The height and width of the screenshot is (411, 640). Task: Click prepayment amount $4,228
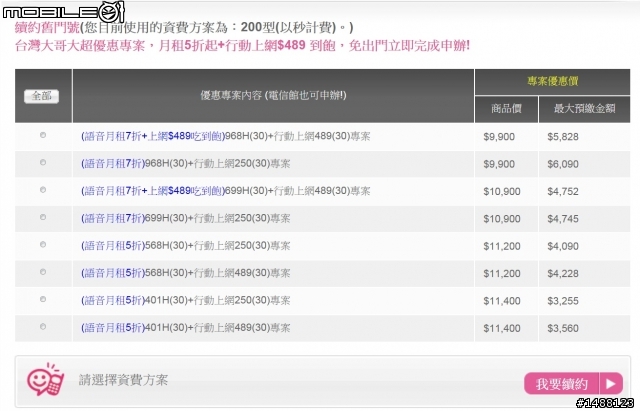click(x=563, y=273)
